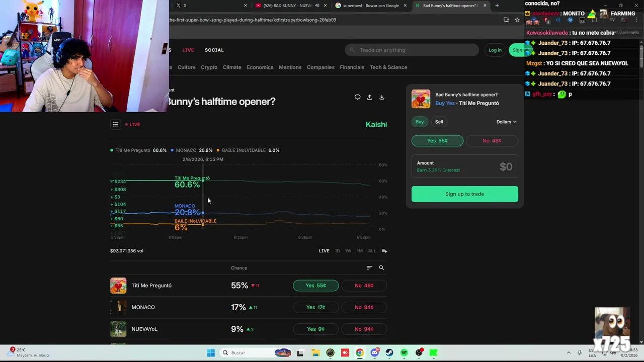Open Discord from the taskbar
The image size is (644, 362).
tap(374, 352)
